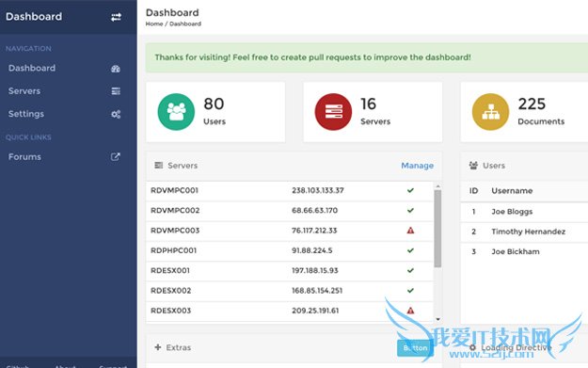
Task: Select user Joe Bickham
Action: [x=516, y=251]
